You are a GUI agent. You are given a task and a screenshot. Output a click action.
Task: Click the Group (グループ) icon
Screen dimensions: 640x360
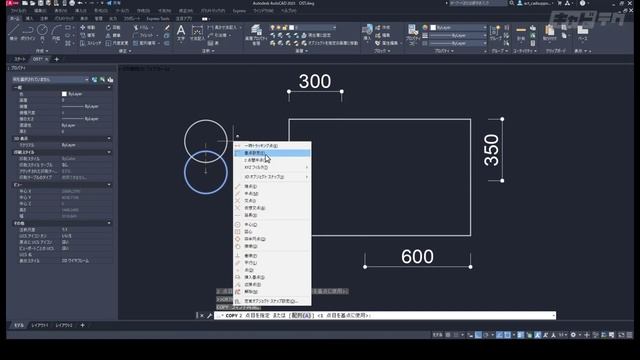495,32
